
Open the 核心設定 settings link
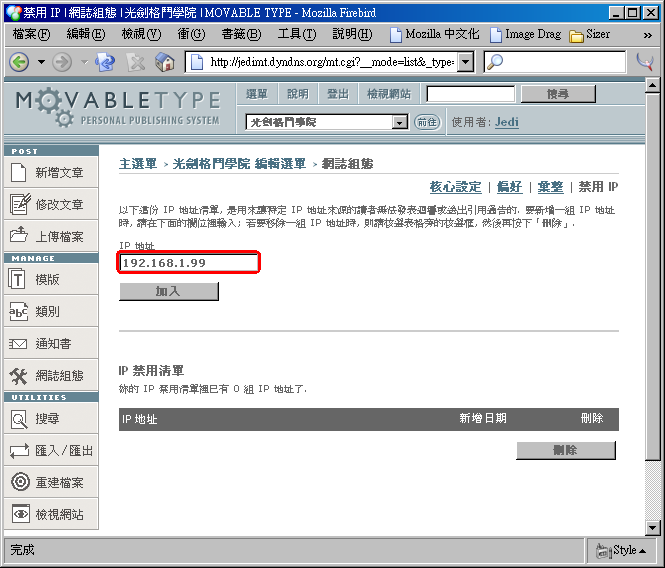(455, 187)
